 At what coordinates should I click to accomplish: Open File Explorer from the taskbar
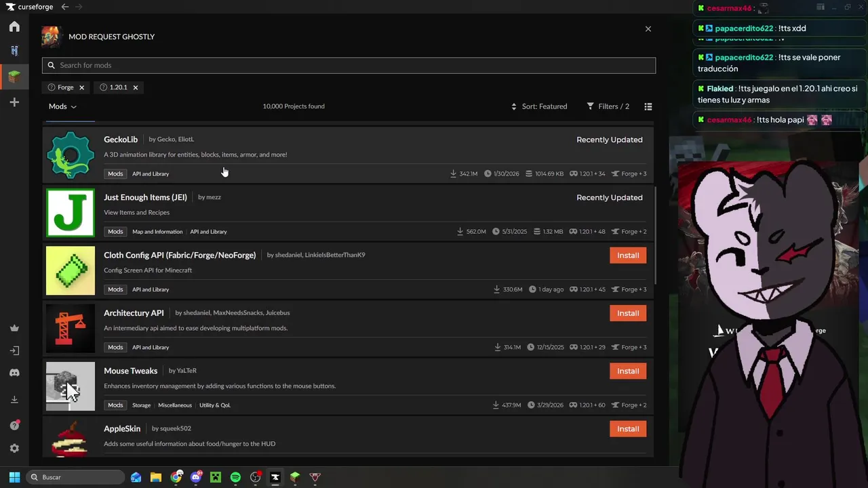coord(156,477)
